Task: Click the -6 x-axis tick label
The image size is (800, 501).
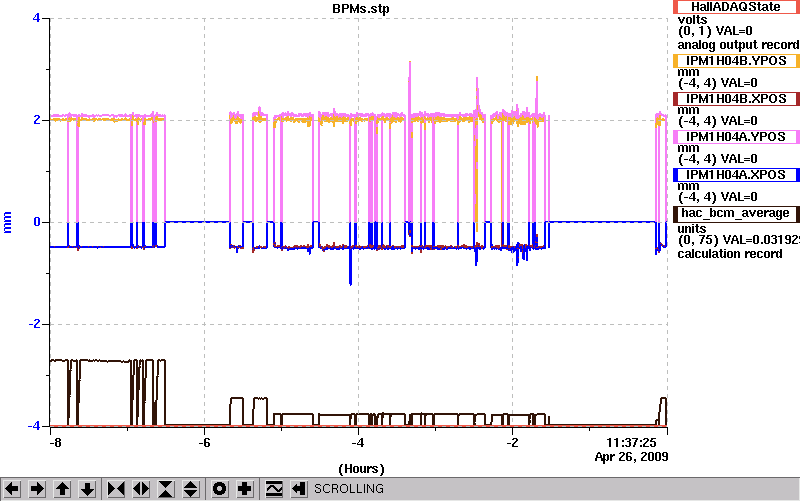Action: point(204,442)
